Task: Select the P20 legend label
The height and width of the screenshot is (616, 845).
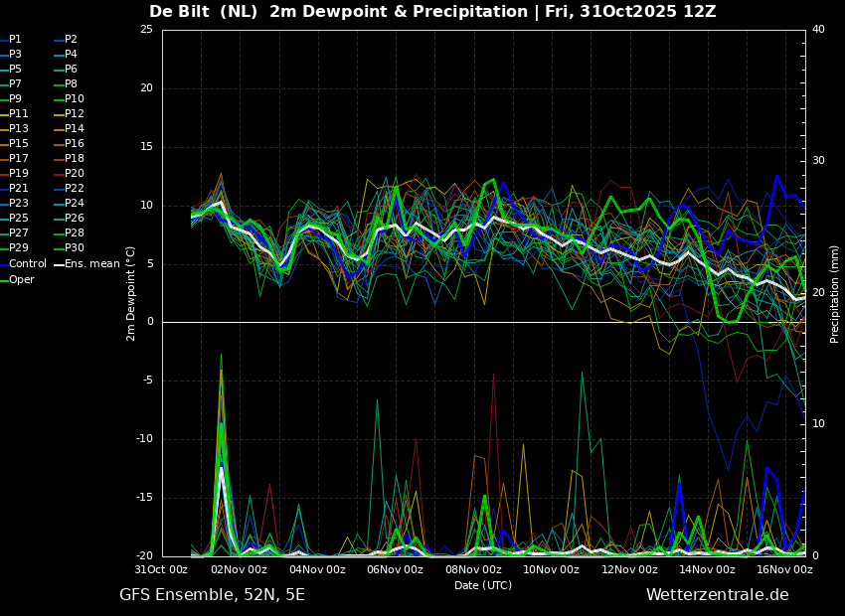Action: pos(69,174)
